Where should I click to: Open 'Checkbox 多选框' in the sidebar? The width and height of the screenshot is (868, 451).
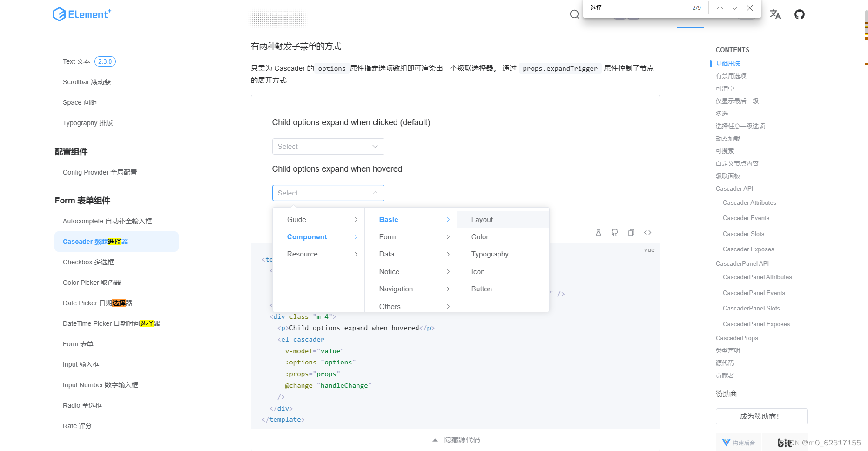88,262
